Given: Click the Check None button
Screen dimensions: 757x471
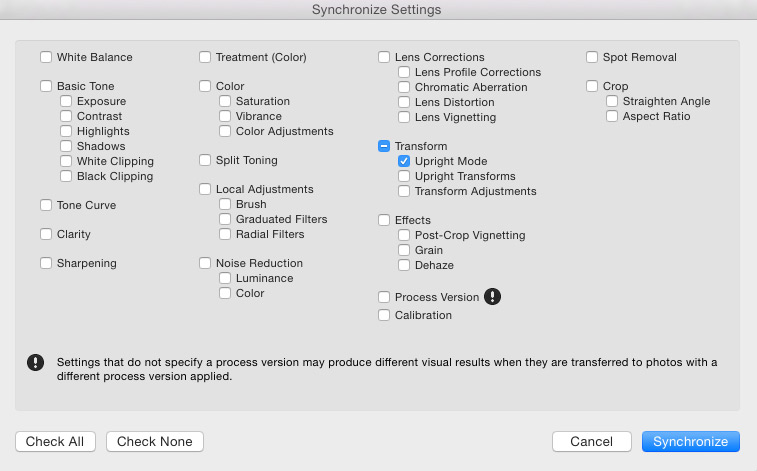Looking at the screenshot, I should point(154,442).
